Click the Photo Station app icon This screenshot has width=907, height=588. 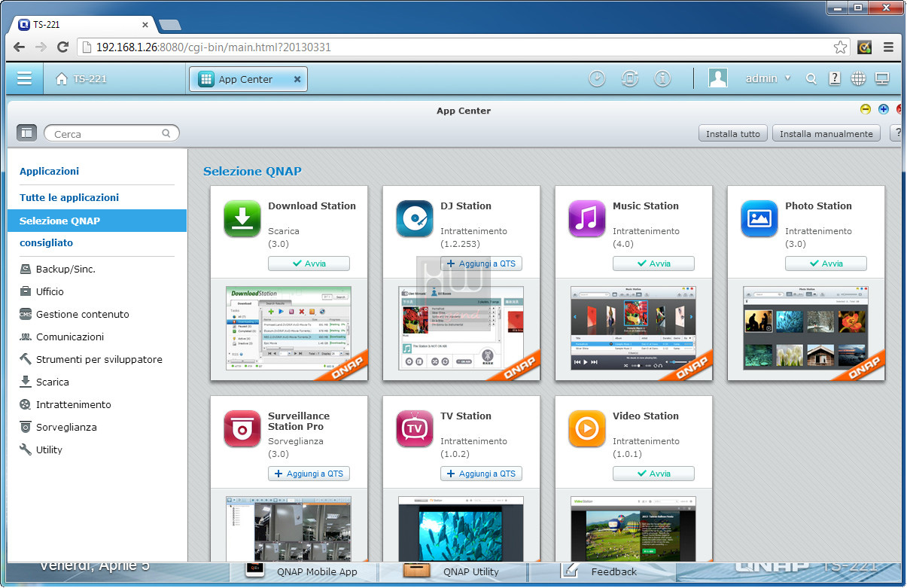click(x=759, y=219)
